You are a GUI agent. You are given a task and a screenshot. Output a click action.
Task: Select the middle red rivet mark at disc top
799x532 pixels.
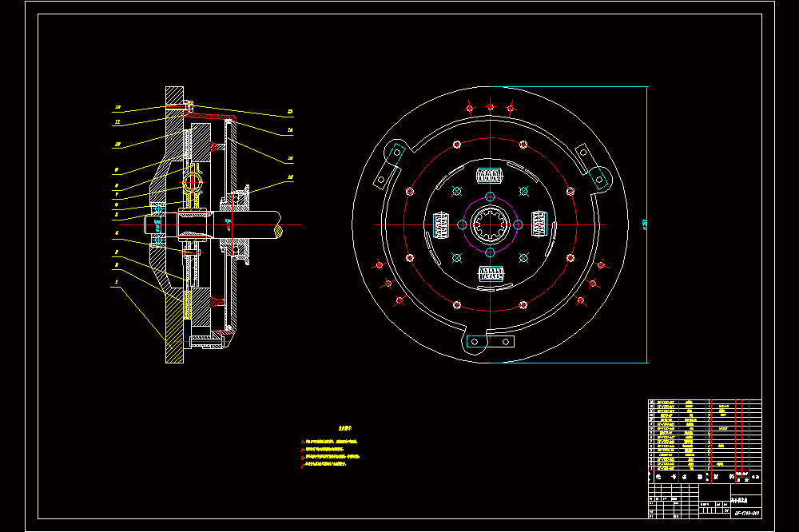491,106
